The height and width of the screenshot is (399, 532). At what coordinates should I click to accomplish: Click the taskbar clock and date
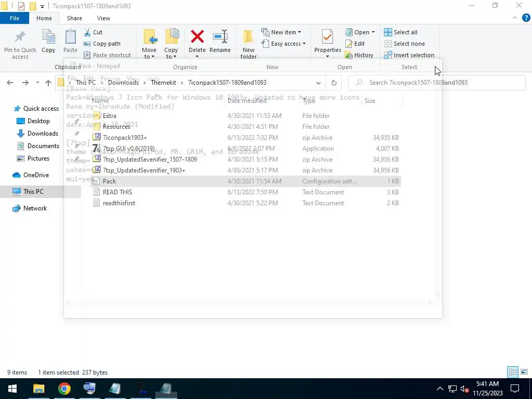coord(487,389)
